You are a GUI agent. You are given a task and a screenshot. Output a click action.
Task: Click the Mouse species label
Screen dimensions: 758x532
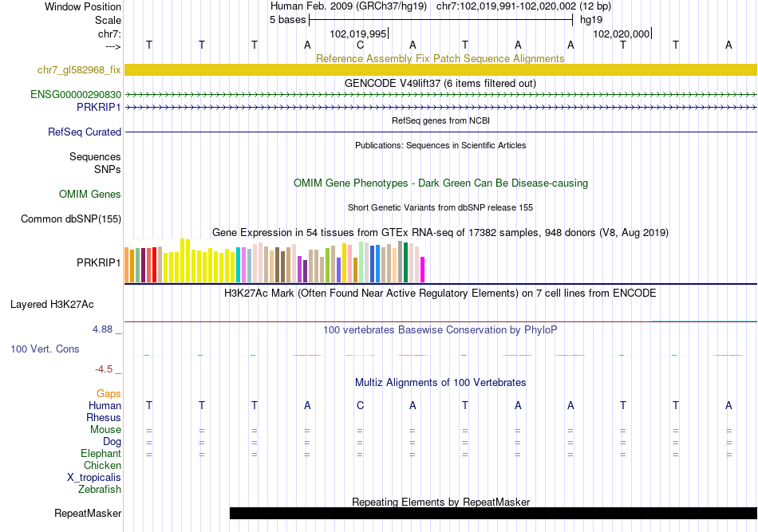105,430
